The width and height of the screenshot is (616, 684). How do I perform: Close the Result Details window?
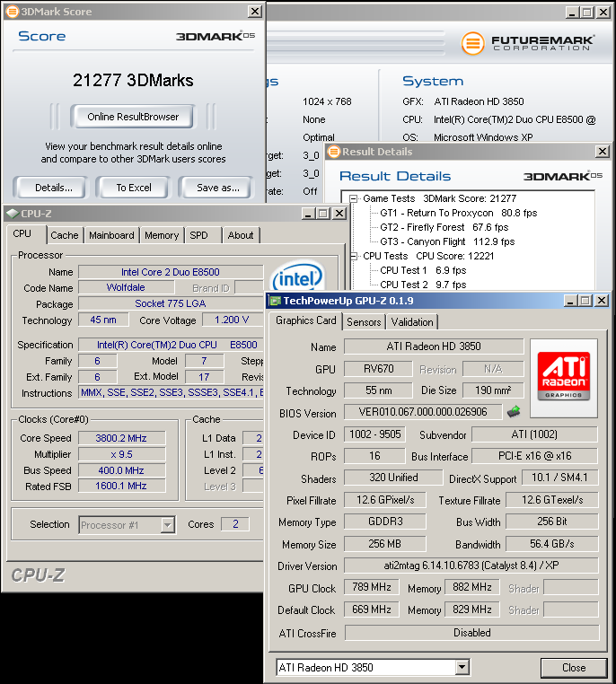tap(602, 152)
